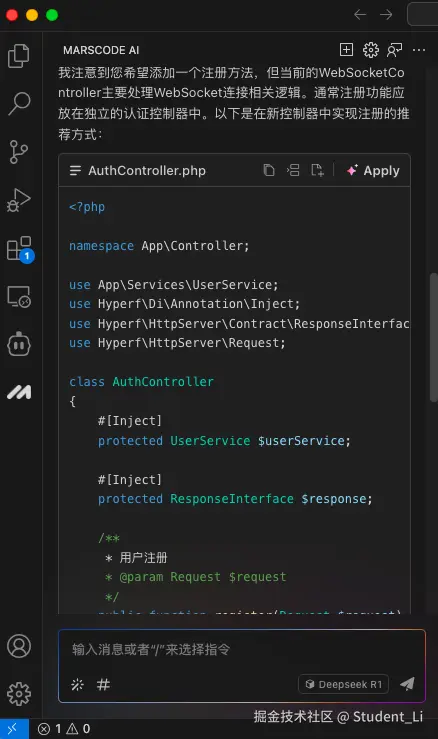Screen dimensions: 438x739
Task: Copy the AuthController.php code snippet
Action: click(x=268, y=170)
